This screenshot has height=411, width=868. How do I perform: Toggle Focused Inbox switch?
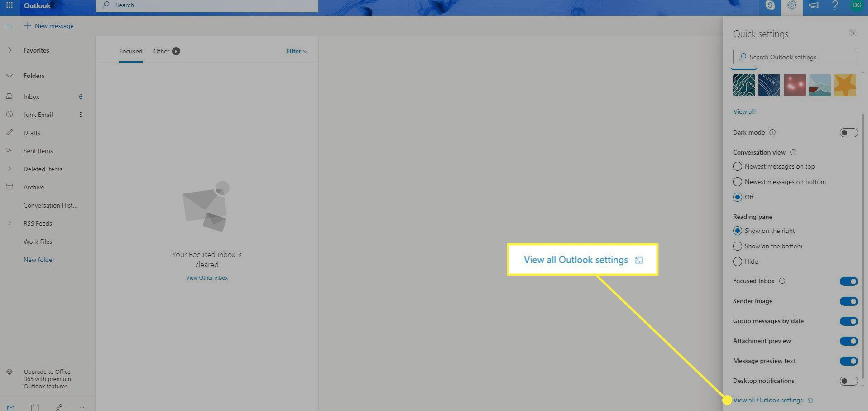(849, 281)
